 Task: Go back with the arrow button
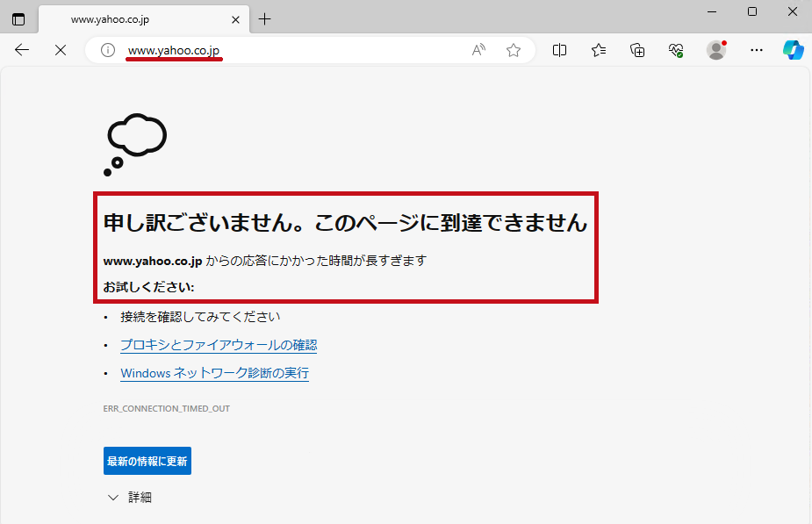point(22,50)
